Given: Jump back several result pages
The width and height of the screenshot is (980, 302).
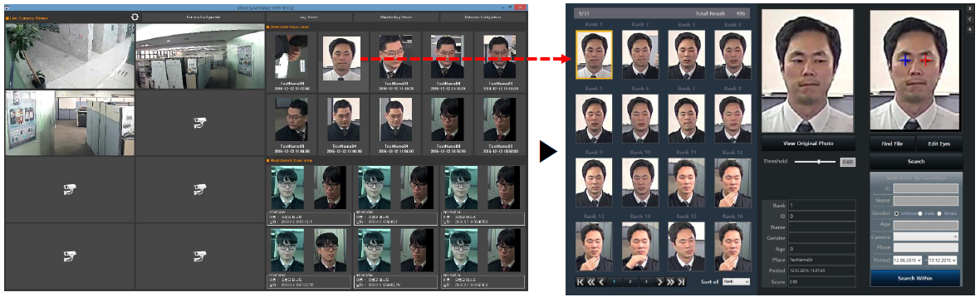Looking at the screenshot, I should 591,282.
